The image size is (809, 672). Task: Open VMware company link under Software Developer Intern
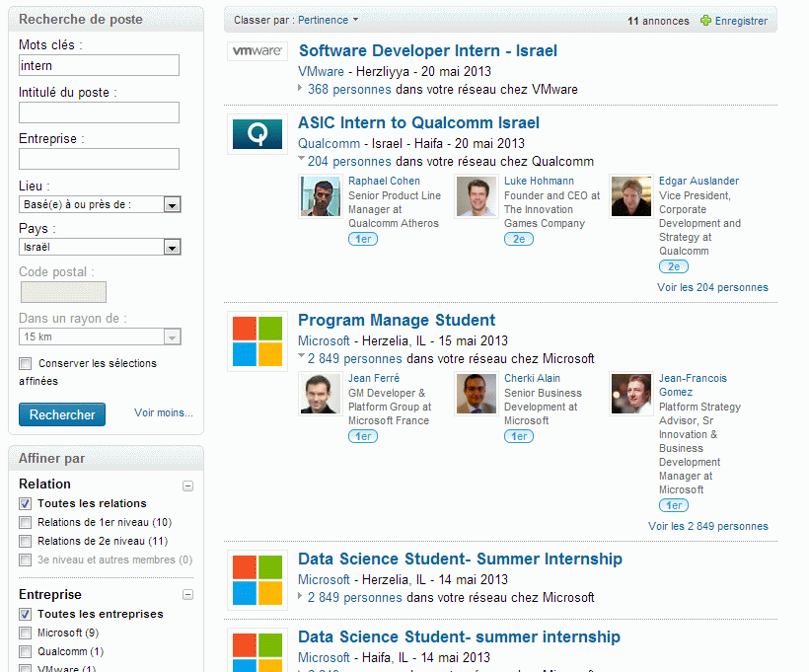pos(321,71)
